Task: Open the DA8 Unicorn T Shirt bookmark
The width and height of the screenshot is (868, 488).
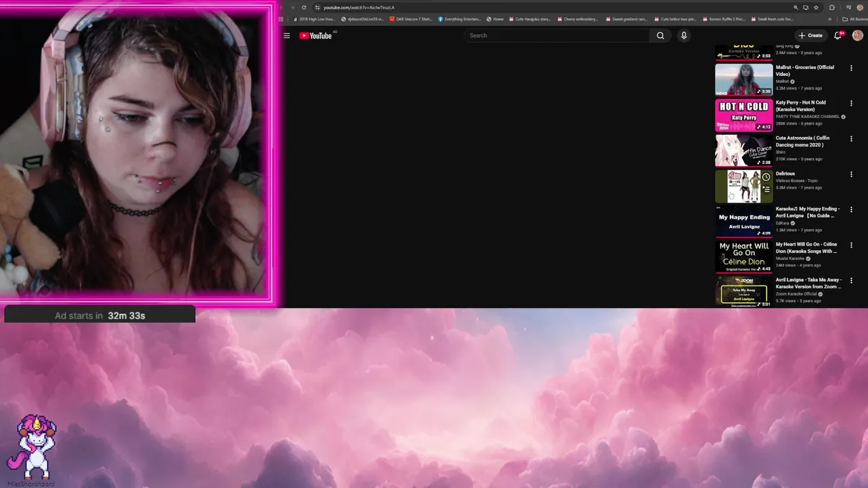Action: click(411, 19)
